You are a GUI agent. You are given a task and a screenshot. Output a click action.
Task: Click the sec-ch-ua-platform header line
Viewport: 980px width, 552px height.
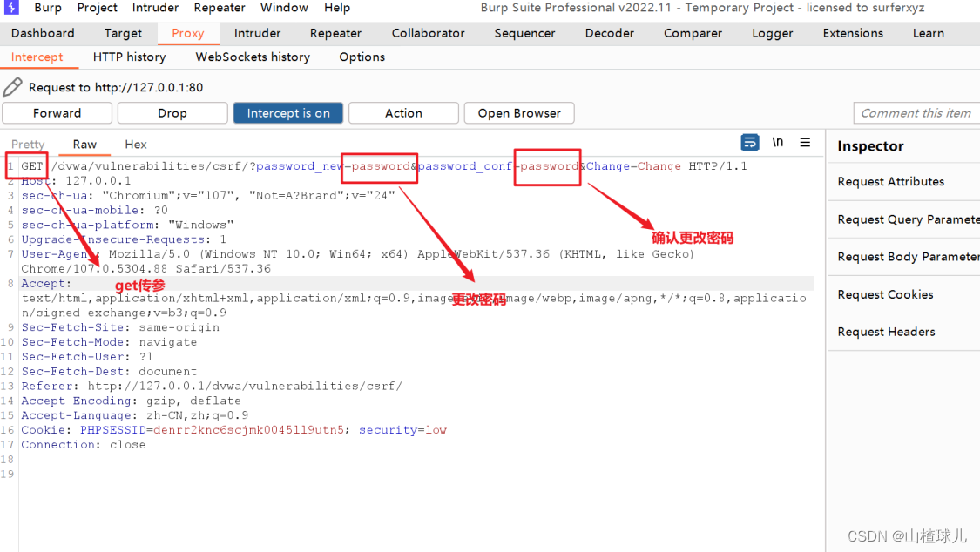(x=127, y=225)
